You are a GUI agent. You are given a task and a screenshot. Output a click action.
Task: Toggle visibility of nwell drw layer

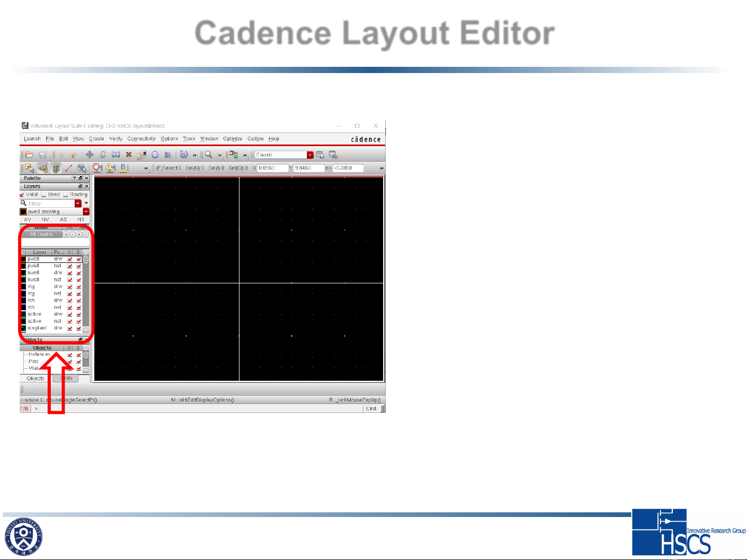[69, 273]
